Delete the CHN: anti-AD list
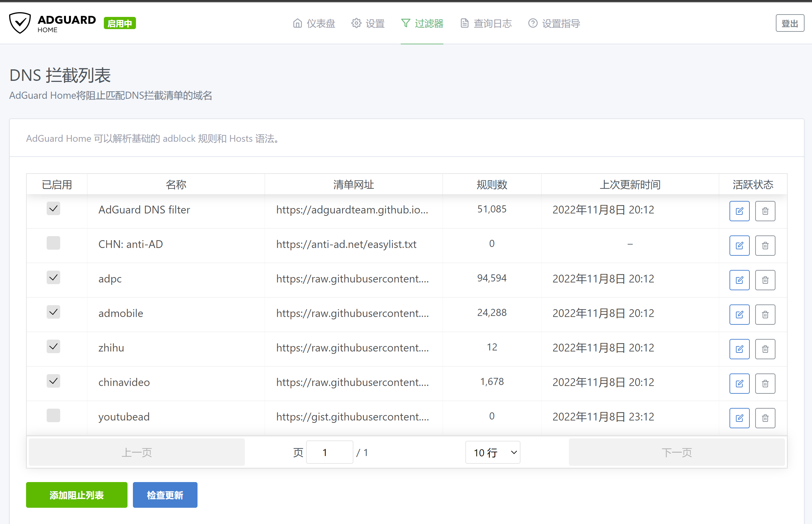The height and width of the screenshot is (524, 812). (x=765, y=245)
